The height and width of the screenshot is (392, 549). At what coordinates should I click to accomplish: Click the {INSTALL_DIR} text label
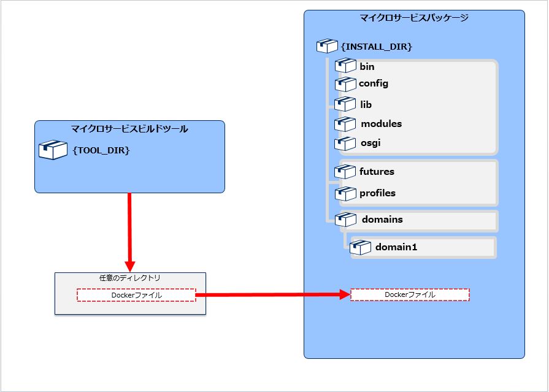376,46
